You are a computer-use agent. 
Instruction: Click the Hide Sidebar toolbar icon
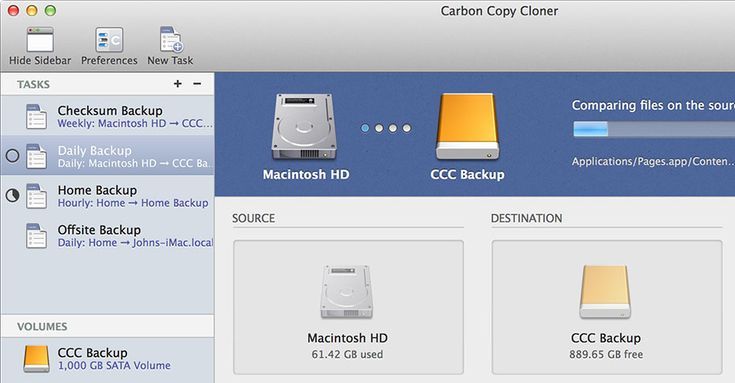[x=40, y=39]
